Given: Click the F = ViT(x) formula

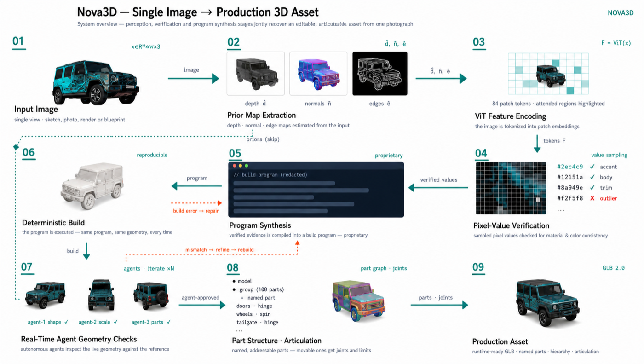Looking at the screenshot, I should click(616, 43).
